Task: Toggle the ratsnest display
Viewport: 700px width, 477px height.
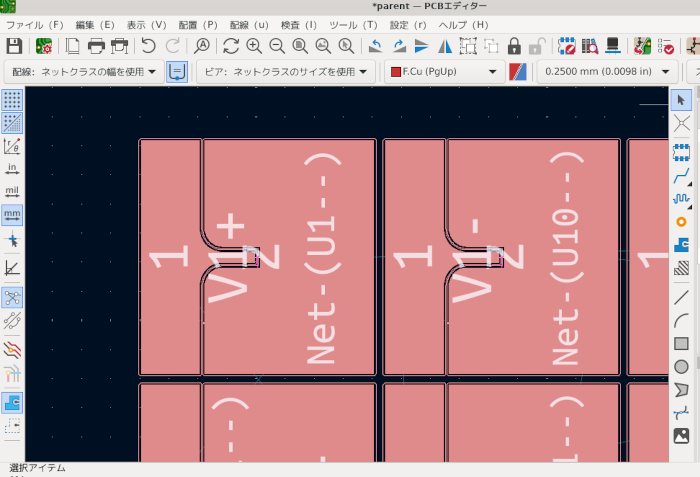Action: coord(12,297)
